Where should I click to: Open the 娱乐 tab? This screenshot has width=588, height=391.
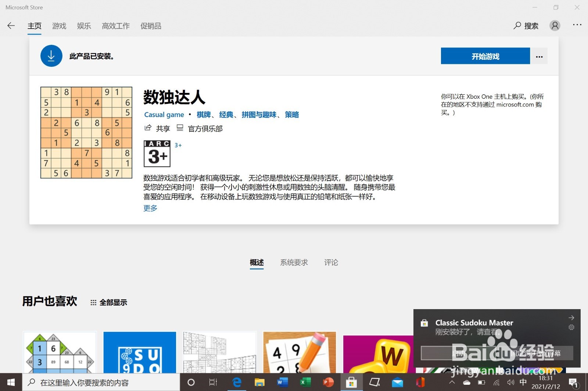(84, 26)
